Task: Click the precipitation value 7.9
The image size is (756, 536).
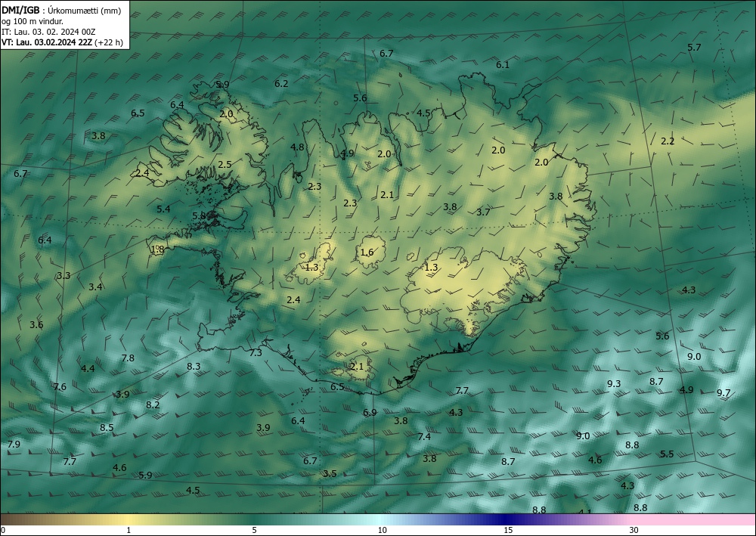Action: pos(14,444)
